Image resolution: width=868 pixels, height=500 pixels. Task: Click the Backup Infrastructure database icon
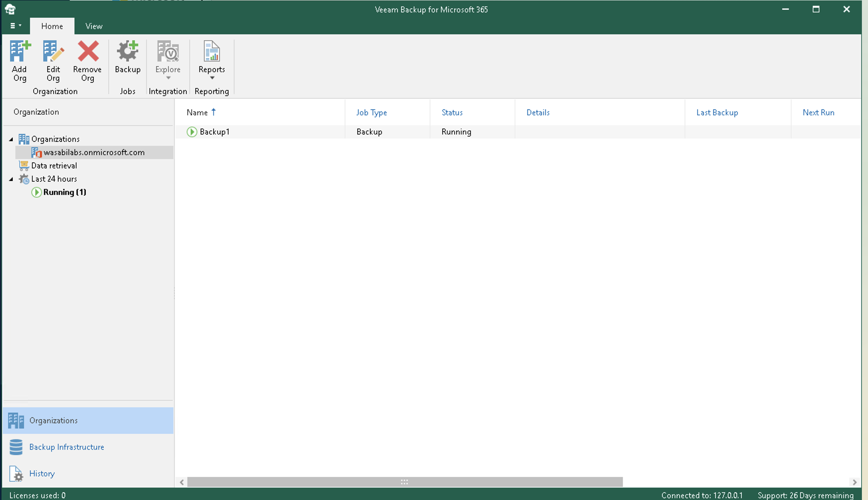(x=16, y=447)
